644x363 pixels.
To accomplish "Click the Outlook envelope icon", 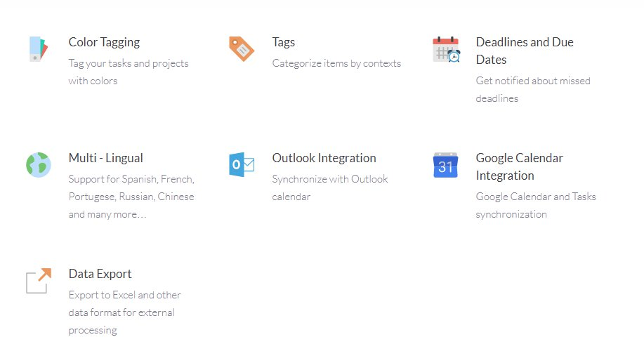I will (242, 165).
